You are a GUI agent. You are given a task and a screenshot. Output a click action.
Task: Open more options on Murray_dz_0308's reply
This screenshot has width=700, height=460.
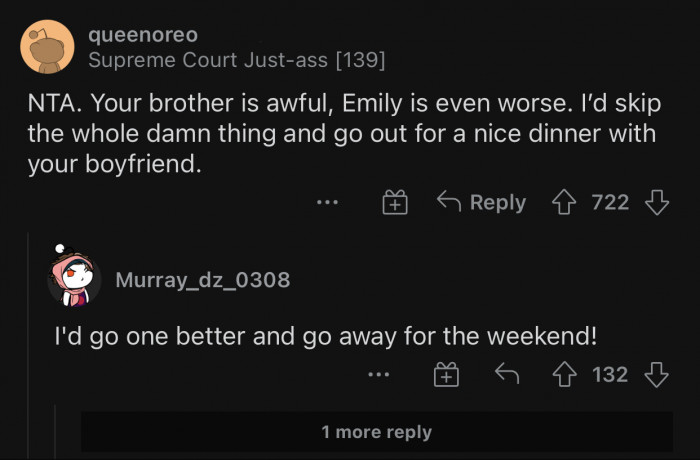[377, 375]
